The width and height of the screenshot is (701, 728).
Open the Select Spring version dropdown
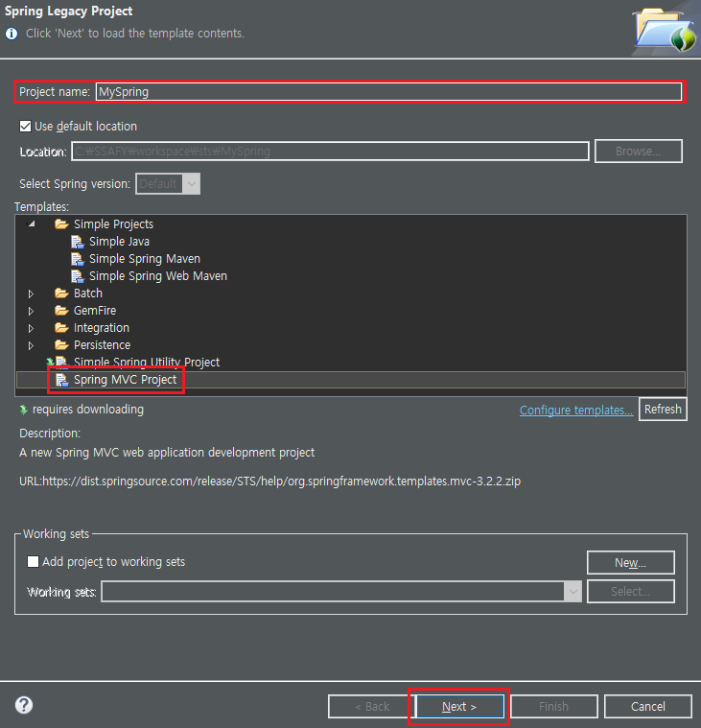click(168, 184)
